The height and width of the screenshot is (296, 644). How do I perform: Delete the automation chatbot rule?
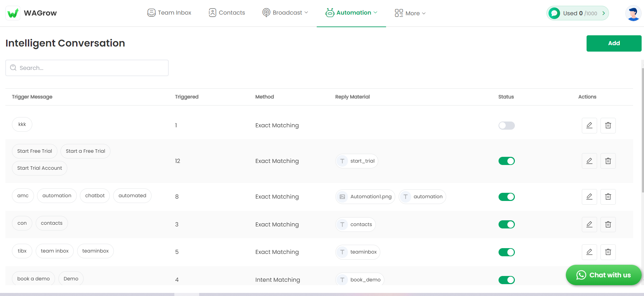click(608, 197)
